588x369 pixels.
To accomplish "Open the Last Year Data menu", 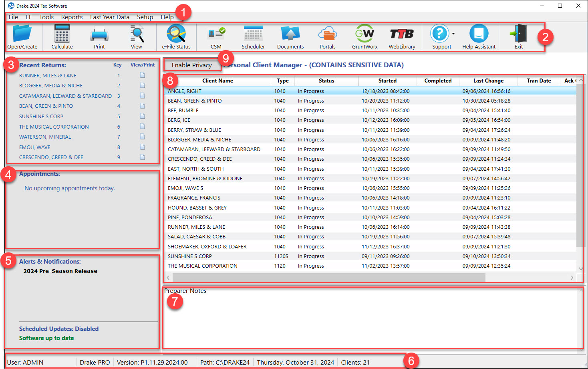I will pyautogui.click(x=110, y=17).
